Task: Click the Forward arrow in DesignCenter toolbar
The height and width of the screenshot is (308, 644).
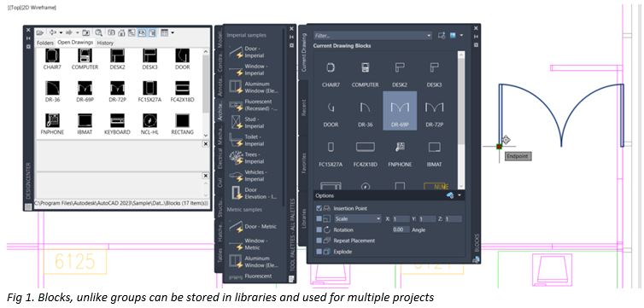Action: point(69,32)
